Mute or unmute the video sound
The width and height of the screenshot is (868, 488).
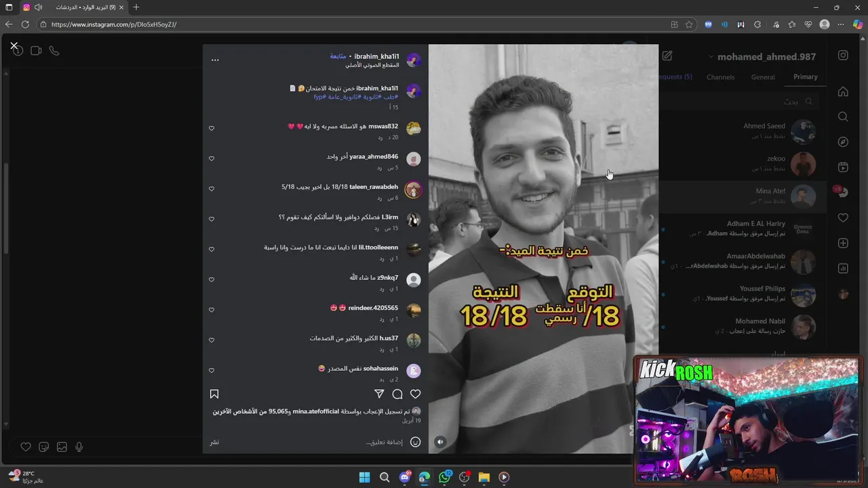(440, 442)
